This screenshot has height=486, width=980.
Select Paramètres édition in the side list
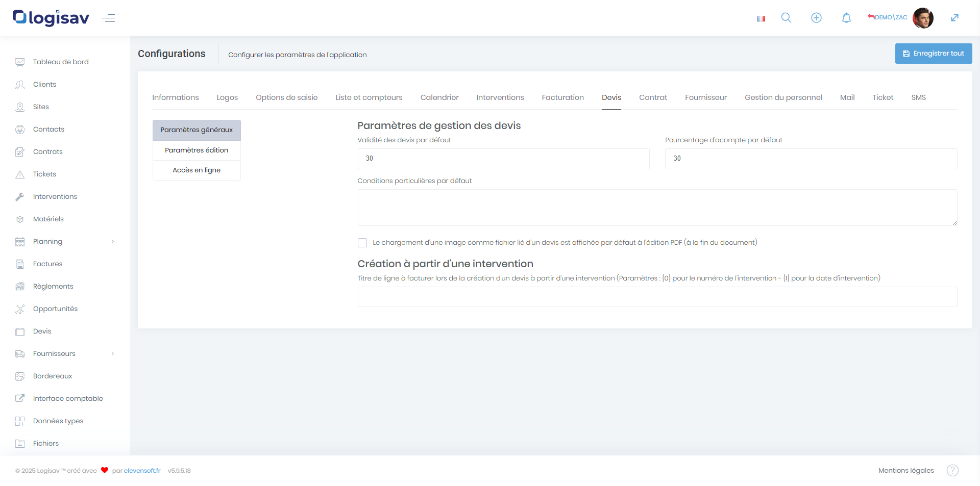click(x=197, y=150)
